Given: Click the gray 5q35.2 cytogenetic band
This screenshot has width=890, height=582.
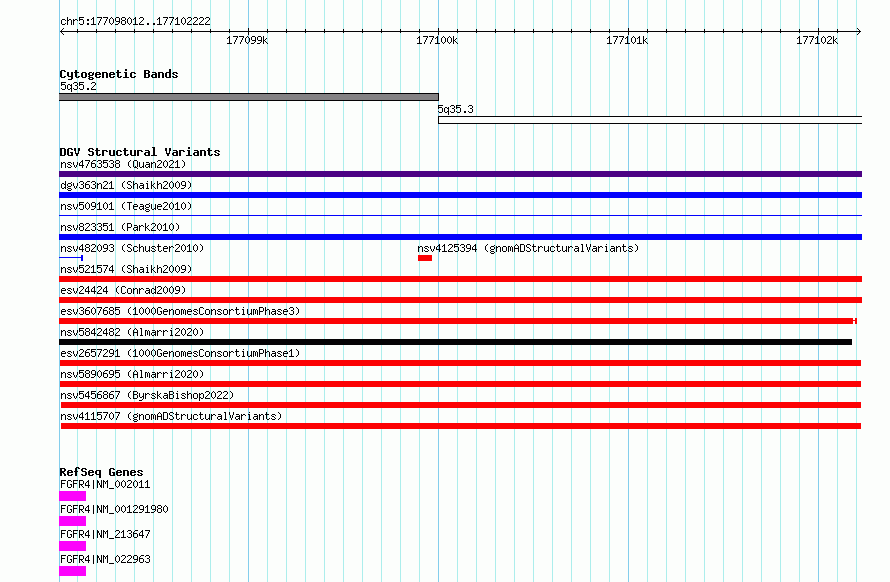Looking at the screenshot, I should 249,97.
